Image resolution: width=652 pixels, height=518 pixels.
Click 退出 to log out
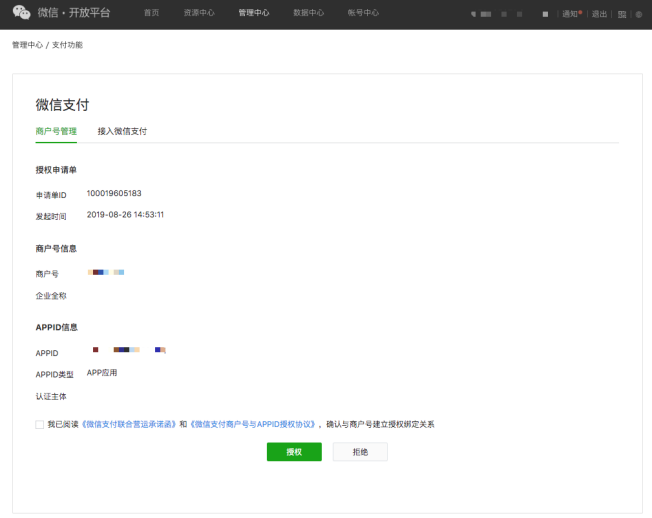(599, 14)
